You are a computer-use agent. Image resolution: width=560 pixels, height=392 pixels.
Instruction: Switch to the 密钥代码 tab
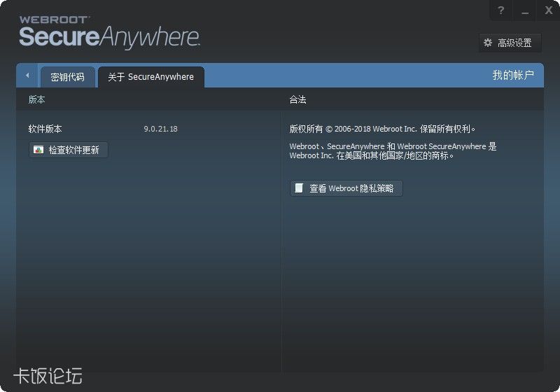tap(67, 77)
